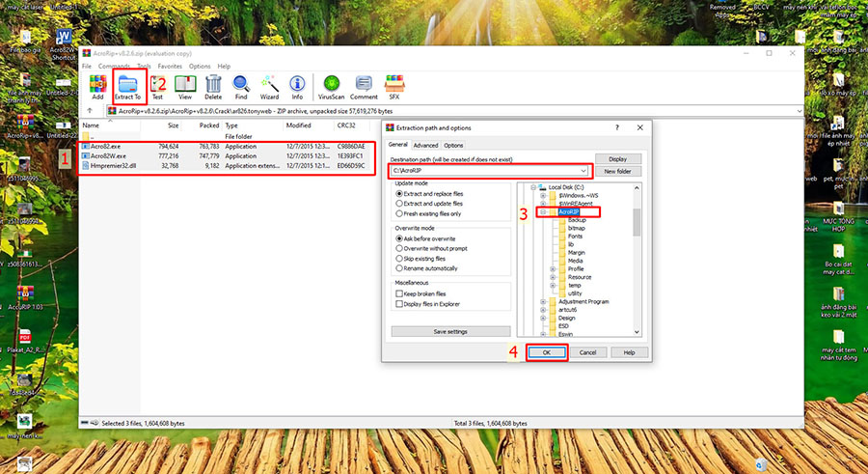868x474 pixels.
Task: Click the folder tree scroll up arrow
Action: (x=637, y=188)
